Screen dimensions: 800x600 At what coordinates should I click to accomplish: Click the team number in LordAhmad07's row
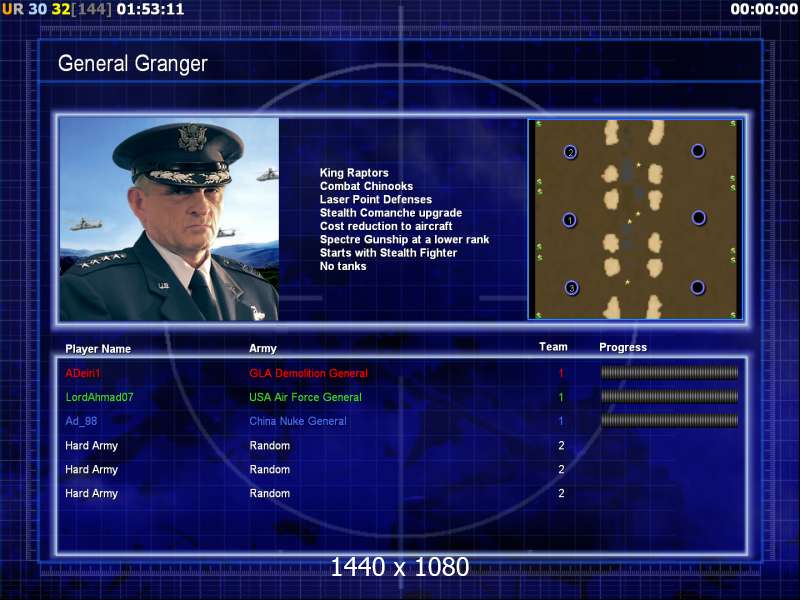coord(561,397)
